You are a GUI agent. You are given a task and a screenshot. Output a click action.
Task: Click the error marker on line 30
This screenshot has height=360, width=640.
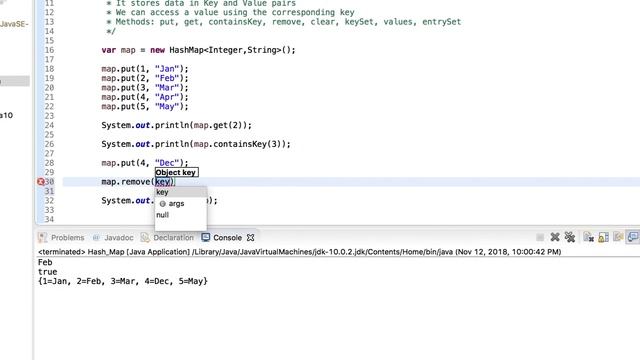[x=40, y=182]
